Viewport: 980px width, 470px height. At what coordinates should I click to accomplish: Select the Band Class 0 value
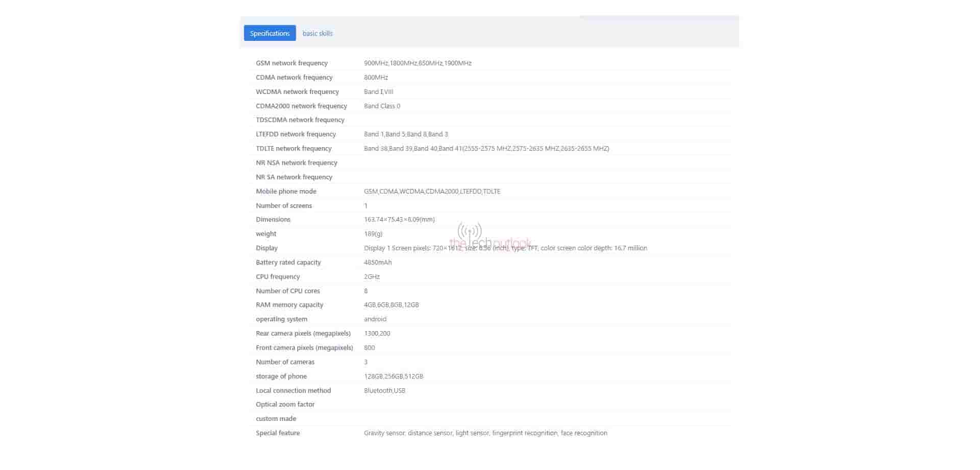click(382, 106)
